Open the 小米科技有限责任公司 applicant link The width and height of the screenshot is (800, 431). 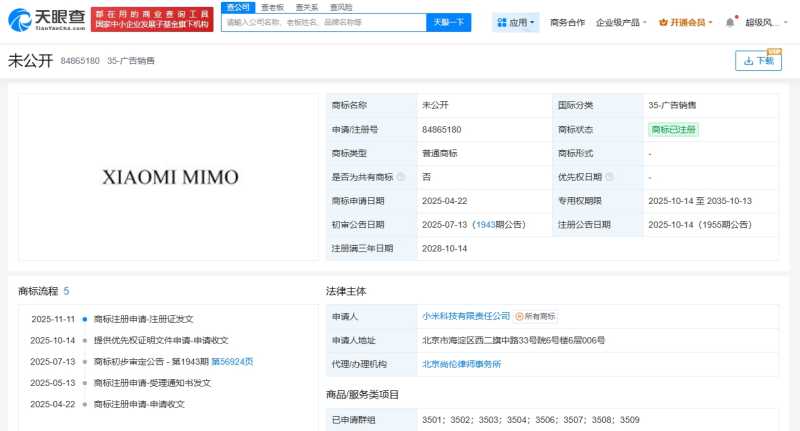tap(466, 316)
